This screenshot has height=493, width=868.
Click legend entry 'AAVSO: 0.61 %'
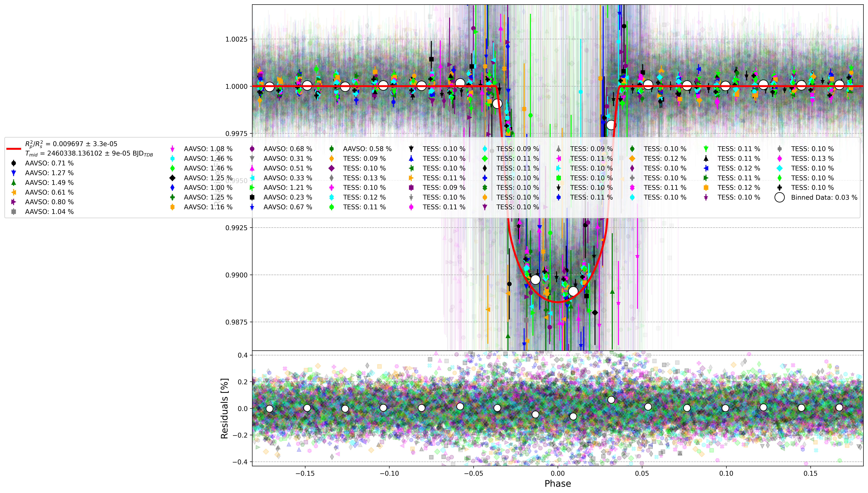[49, 192]
